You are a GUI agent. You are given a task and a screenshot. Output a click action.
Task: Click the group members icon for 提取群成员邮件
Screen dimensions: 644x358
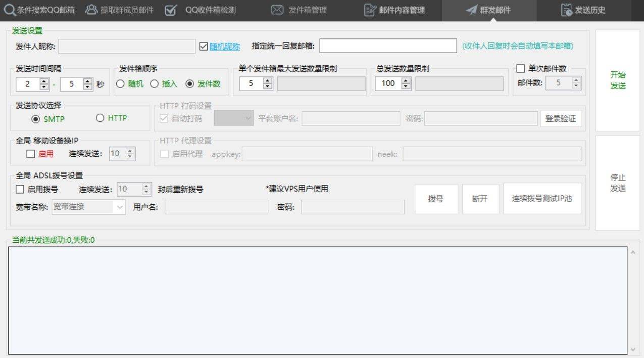(x=91, y=10)
